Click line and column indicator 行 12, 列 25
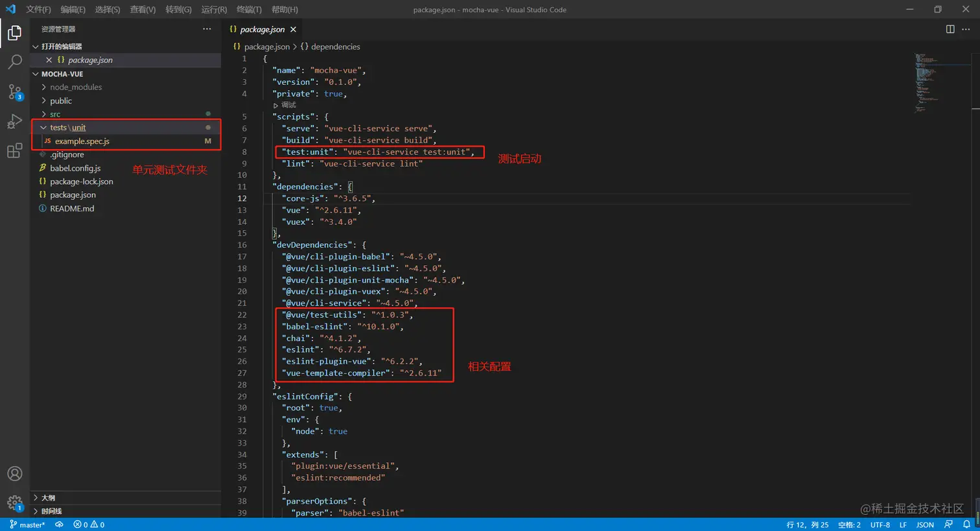The width and height of the screenshot is (980, 531). coord(808,525)
